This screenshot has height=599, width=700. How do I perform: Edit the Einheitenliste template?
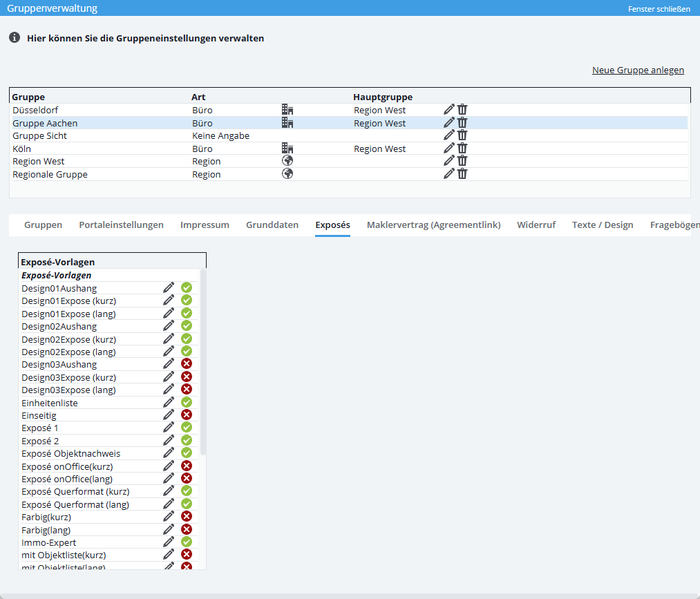tap(169, 402)
